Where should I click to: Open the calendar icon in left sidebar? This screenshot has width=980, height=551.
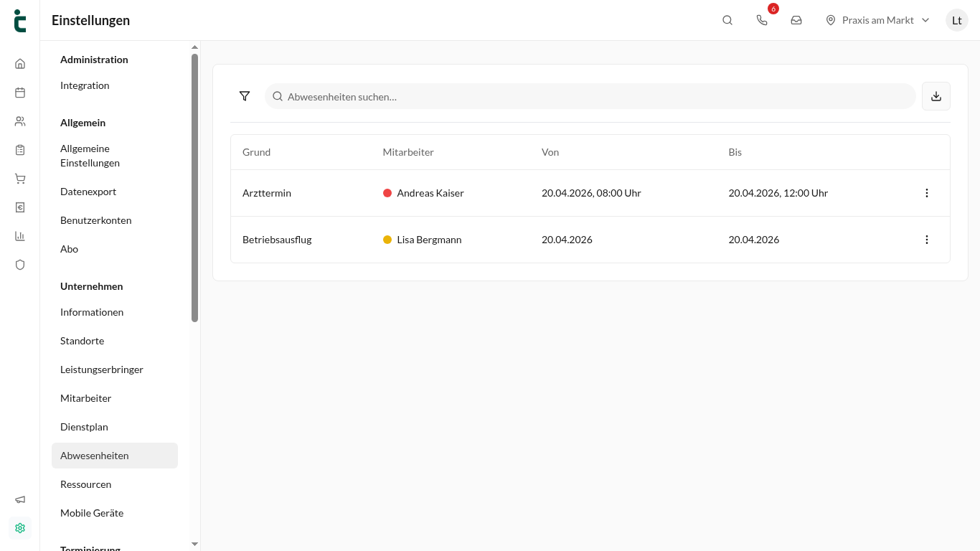click(x=20, y=93)
